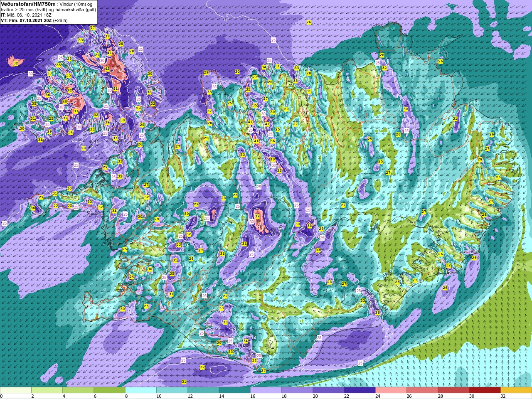Click the 'VT: Fim. 07.10.2021 20Z' valid time

coord(26,20)
